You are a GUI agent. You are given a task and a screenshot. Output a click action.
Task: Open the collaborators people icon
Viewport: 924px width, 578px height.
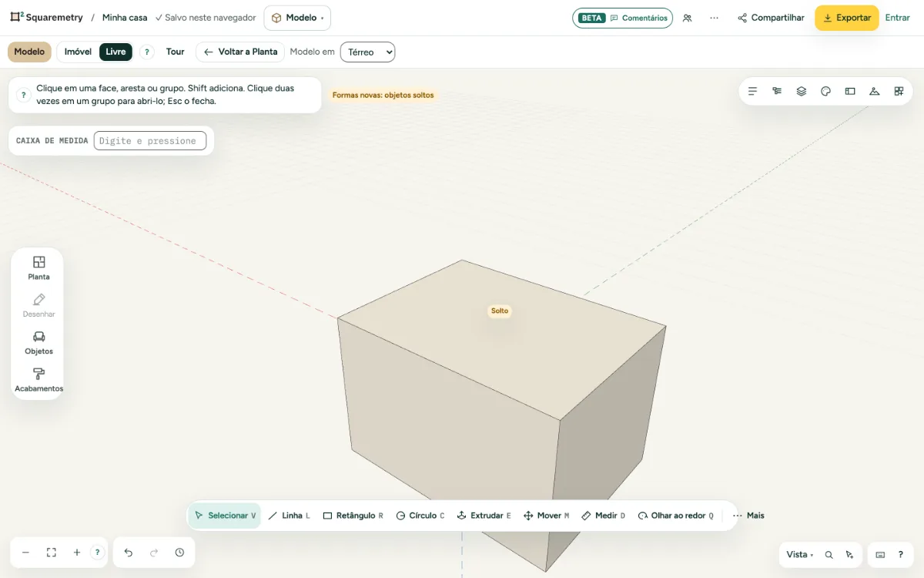tap(688, 18)
